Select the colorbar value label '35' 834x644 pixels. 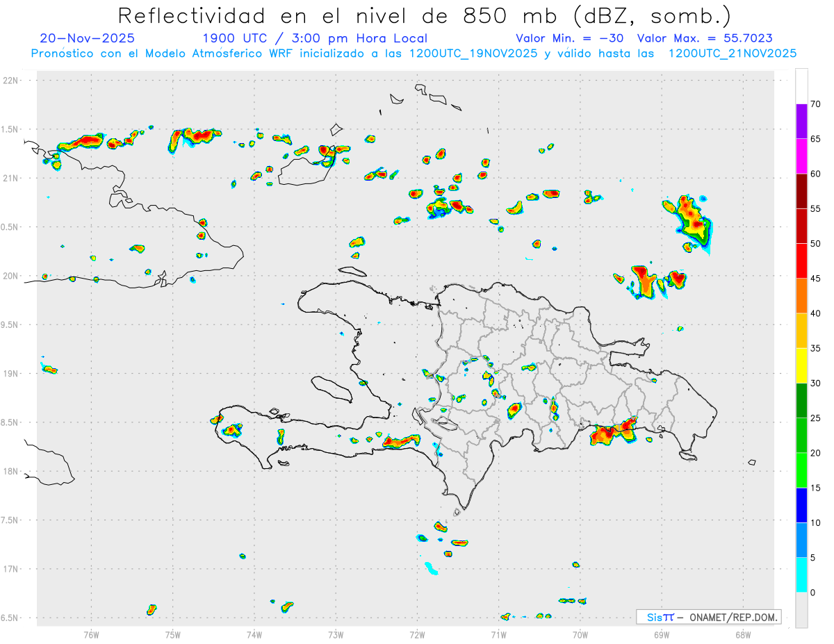click(x=816, y=348)
